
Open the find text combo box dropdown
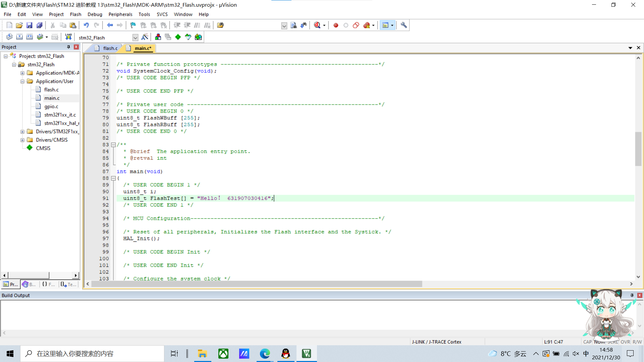[284, 26]
